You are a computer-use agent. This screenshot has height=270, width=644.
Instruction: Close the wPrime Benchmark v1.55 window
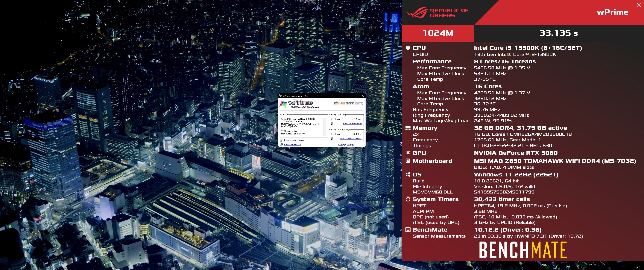[x=363, y=96]
